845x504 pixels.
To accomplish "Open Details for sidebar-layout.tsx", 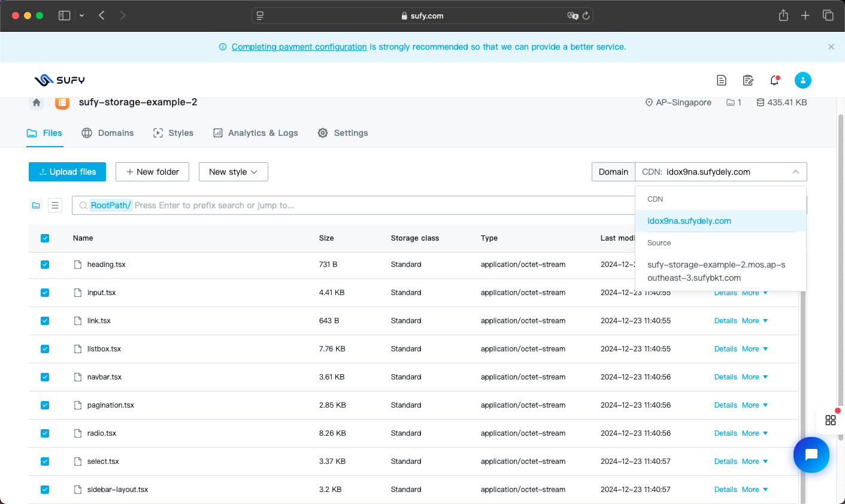I will (726, 490).
